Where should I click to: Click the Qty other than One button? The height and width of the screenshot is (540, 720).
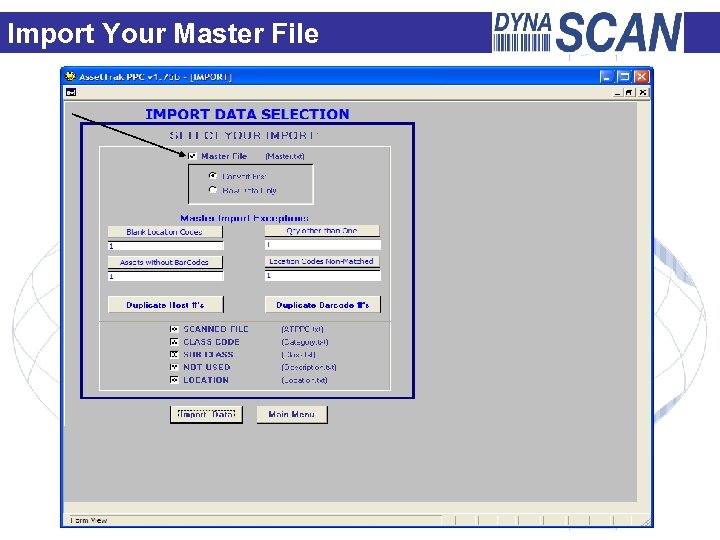322,231
